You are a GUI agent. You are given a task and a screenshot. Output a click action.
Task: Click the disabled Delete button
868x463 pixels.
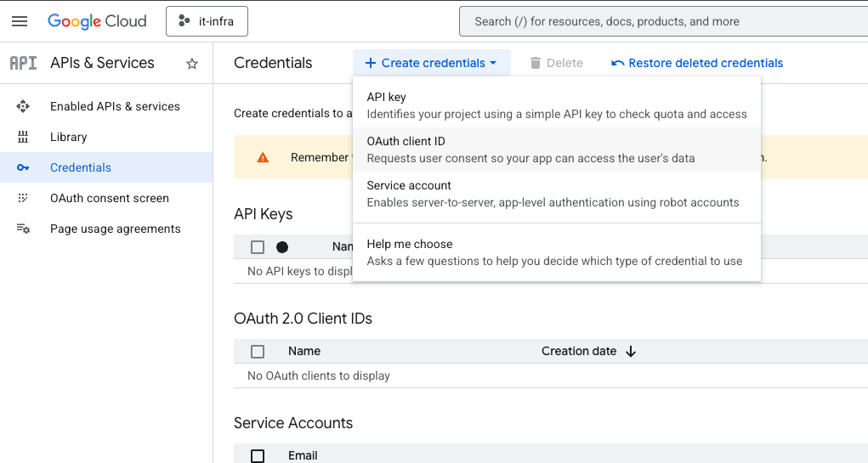pos(556,63)
